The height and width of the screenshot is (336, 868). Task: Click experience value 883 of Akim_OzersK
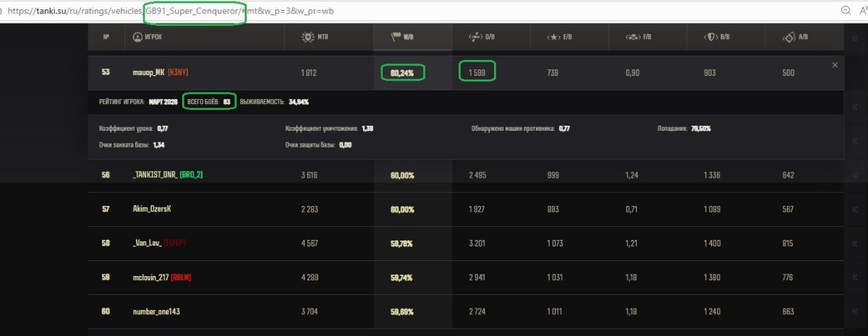pos(554,210)
